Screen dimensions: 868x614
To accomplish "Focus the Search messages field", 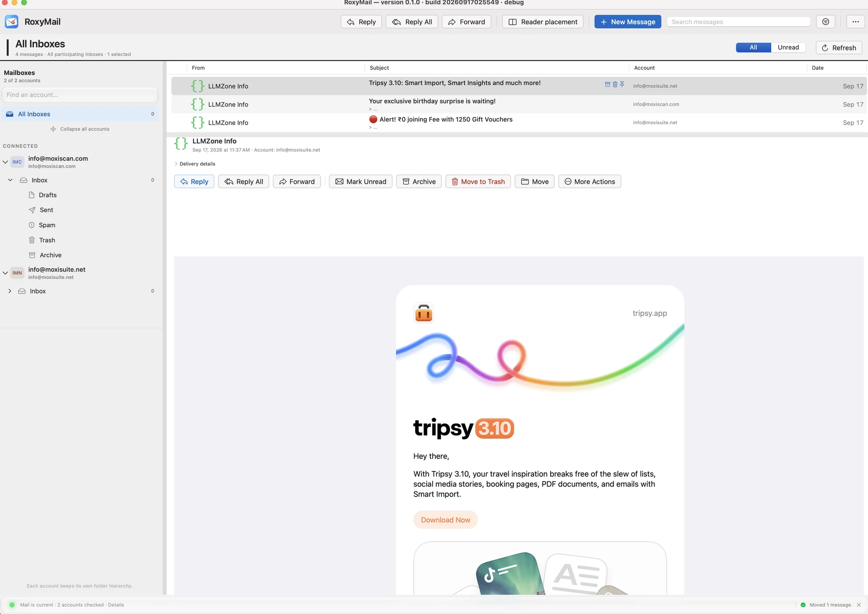I will pos(738,22).
